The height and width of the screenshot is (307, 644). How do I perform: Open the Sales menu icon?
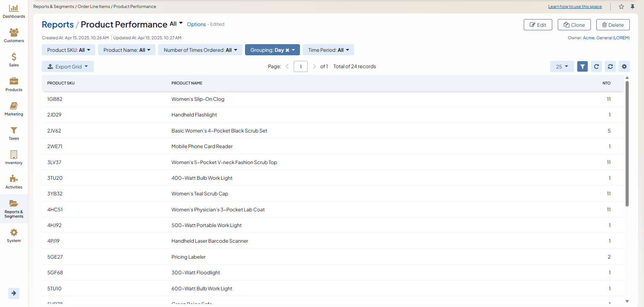[x=14, y=60]
